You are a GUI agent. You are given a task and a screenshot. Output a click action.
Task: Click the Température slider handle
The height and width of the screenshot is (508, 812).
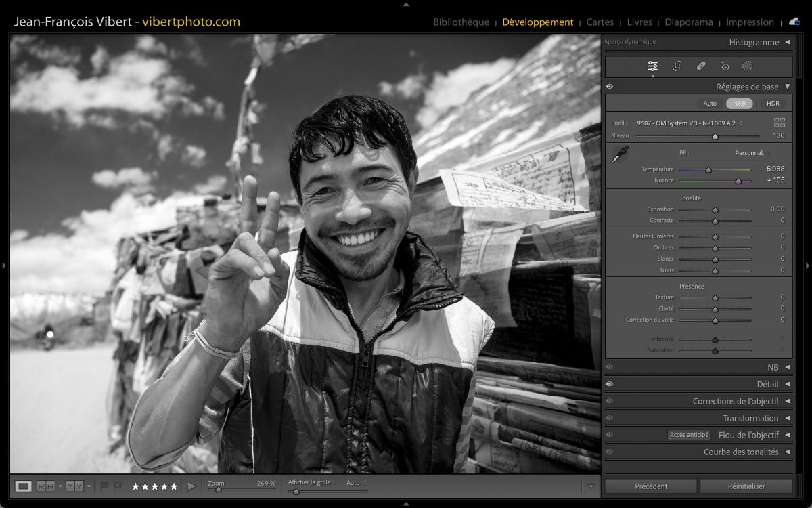point(708,169)
